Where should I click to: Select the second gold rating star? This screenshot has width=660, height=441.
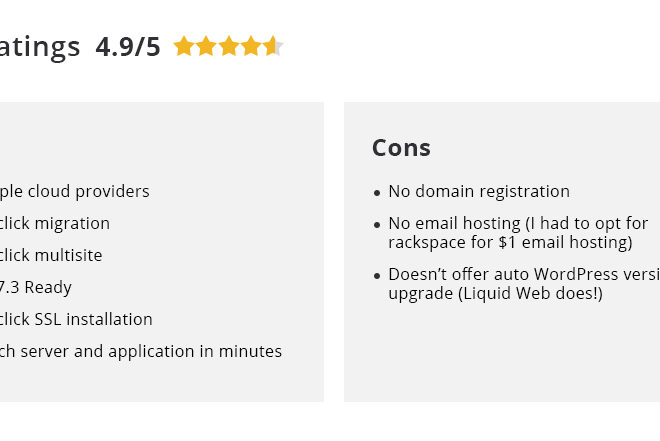pos(206,46)
